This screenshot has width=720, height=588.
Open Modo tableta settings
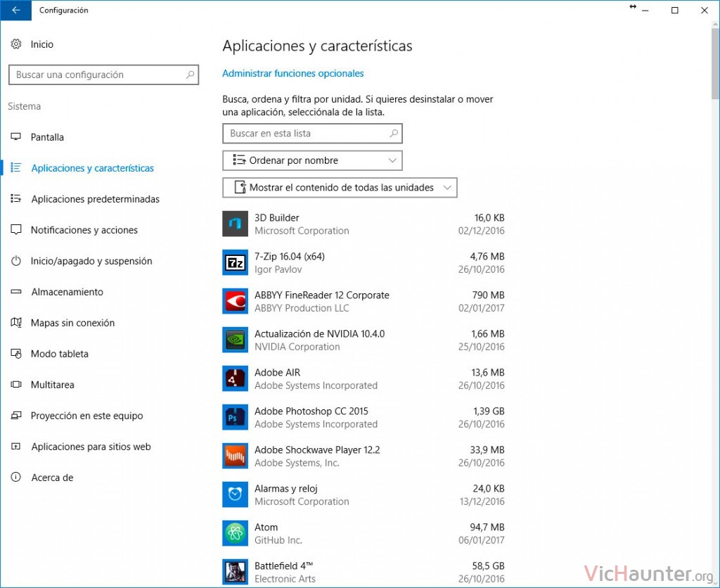click(x=59, y=354)
